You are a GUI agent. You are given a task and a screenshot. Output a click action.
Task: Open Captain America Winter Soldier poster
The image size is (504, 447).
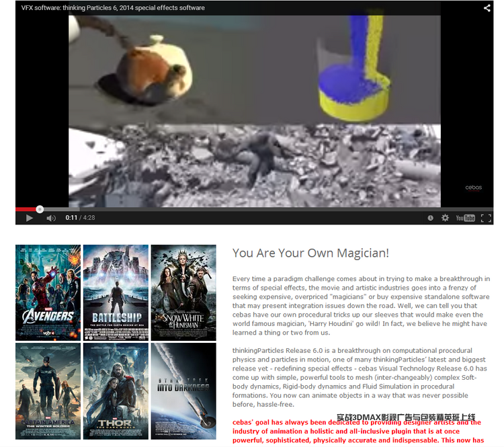tap(48, 391)
